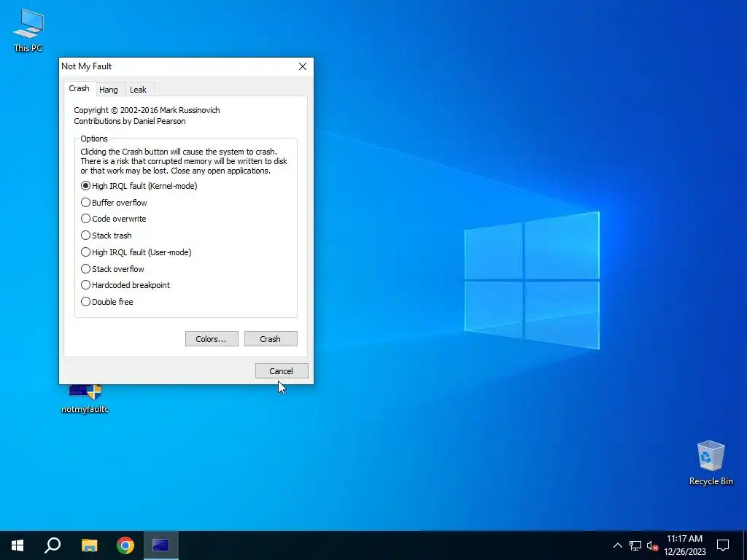Open the Recycle Bin icon
747x560 pixels.
711,463
